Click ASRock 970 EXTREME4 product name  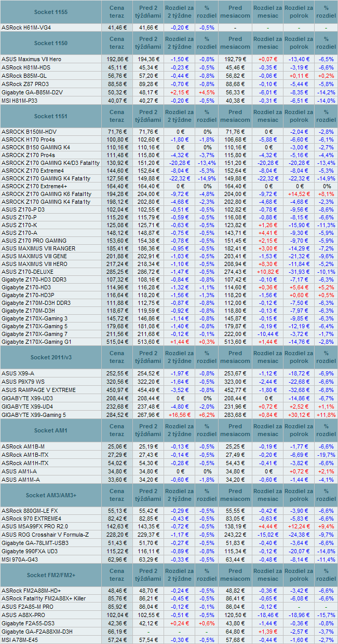(32, 519)
